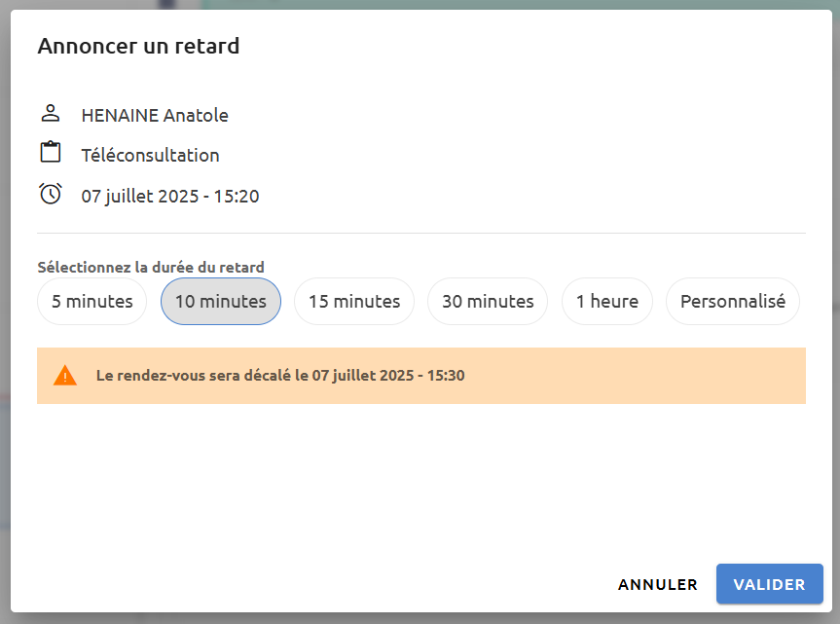
Task: Click the alarm clock icon
Action: click(51, 194)
